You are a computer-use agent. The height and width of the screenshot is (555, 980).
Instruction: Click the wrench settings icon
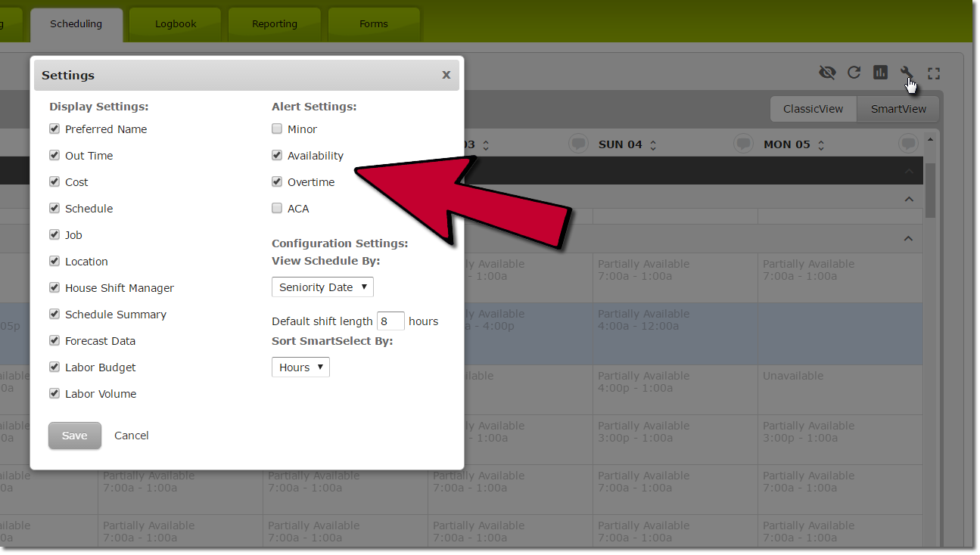(x=906, y=73)
